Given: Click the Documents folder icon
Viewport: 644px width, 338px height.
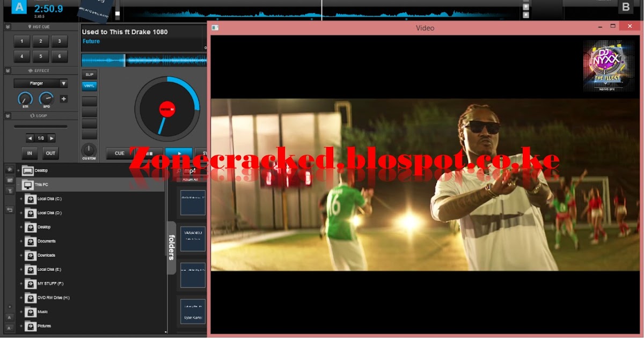Looking at the screenshot, I should (31, 241).
